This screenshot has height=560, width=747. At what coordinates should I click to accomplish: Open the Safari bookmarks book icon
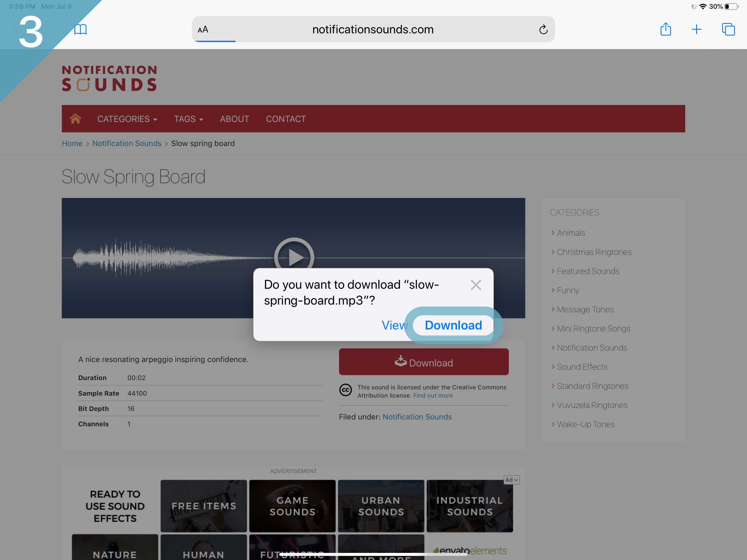click(x=80, y=29)
